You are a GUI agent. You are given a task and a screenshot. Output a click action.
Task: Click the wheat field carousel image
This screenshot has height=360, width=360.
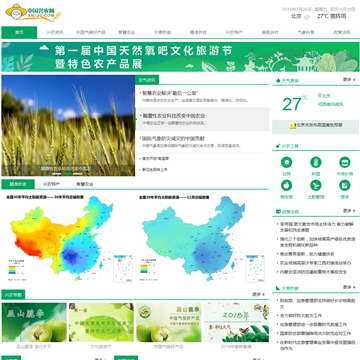[x=68, y=125]
